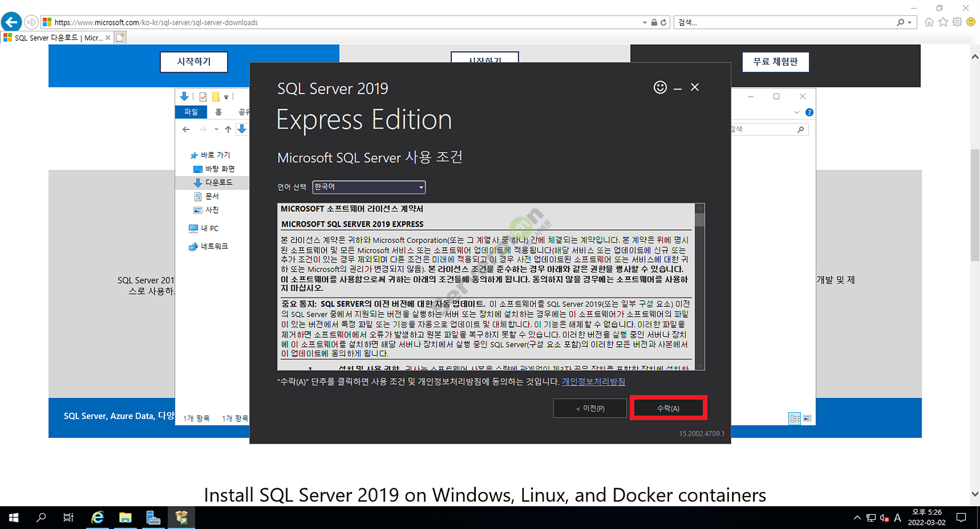Click the volume muted tray icon
Screen dimensions: 980x529
[x=885, y=518]
